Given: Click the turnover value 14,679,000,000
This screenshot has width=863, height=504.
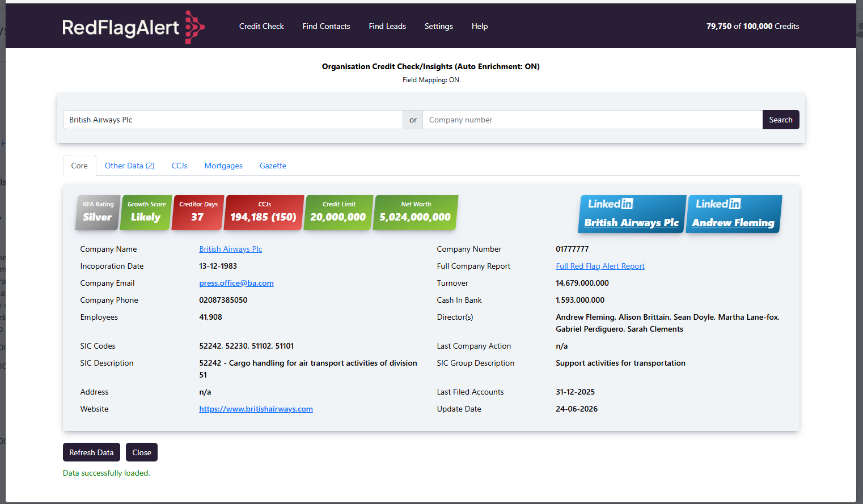Looking at the screenshot, I should click(x=582, y=283).
